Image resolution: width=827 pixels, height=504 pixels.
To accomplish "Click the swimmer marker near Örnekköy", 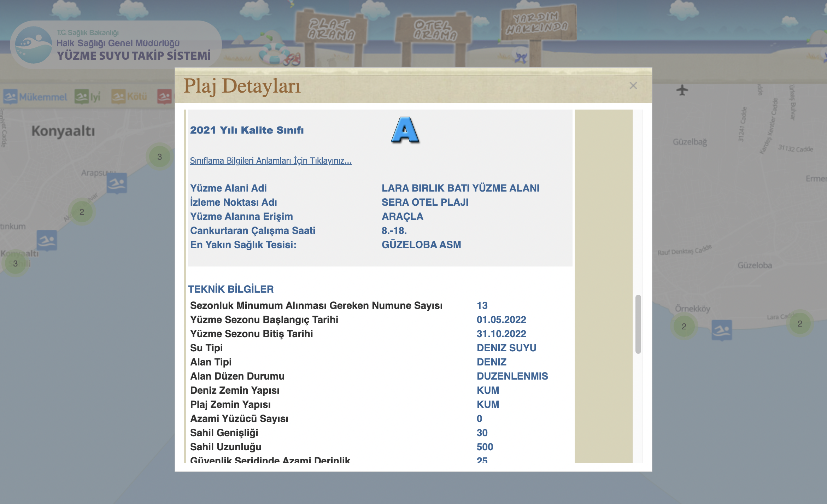I will point(721,330).
